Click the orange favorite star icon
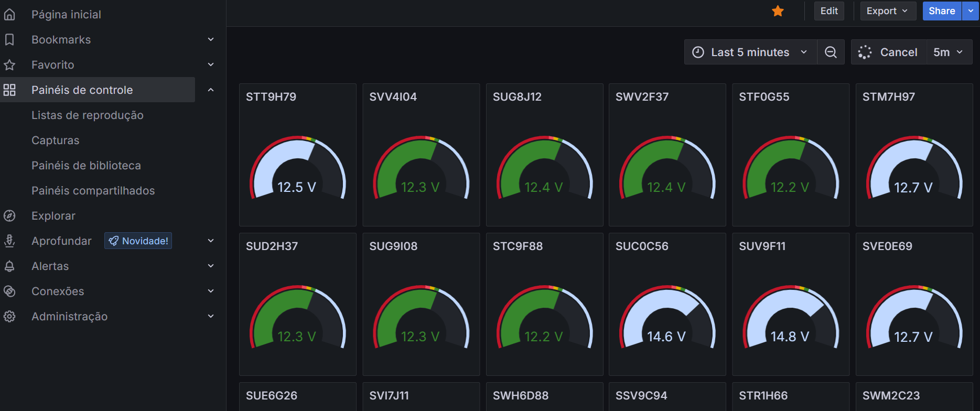The image size is (980, 411). 778,11
